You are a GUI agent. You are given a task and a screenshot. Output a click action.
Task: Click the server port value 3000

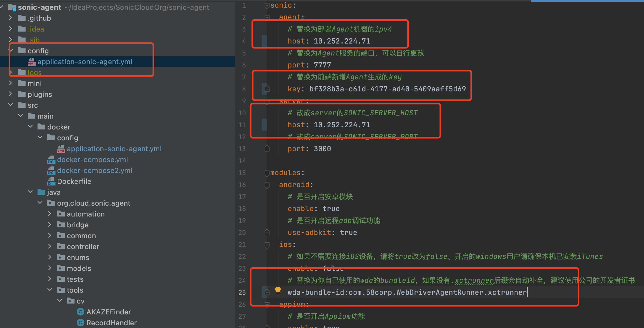tap(322, 149)
